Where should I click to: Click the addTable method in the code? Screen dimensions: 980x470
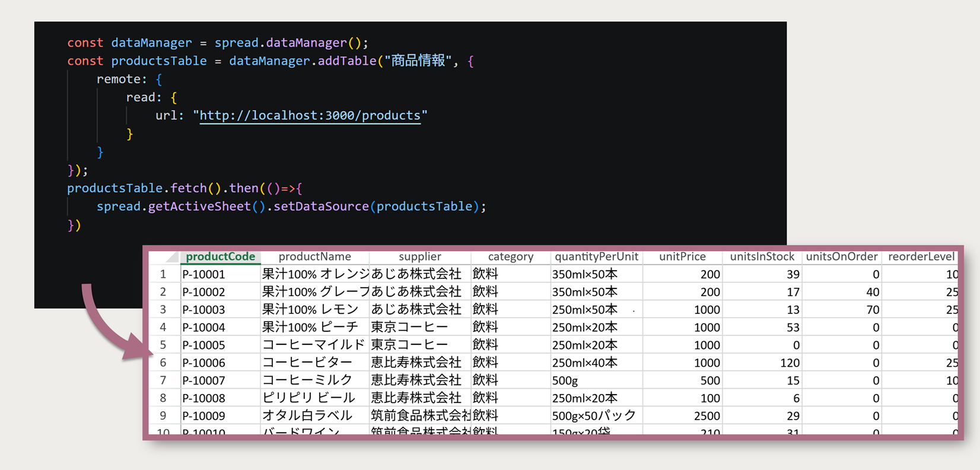pyautogui.click(x=347, y=61)
